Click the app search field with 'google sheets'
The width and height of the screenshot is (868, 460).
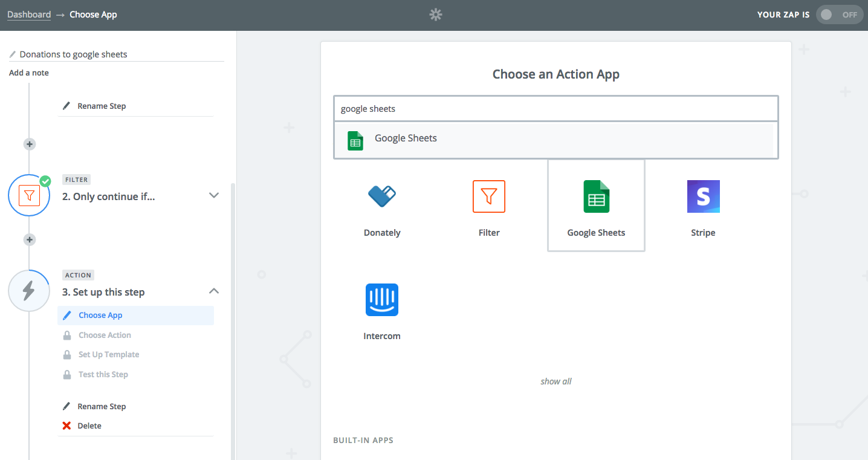(556, 109)
